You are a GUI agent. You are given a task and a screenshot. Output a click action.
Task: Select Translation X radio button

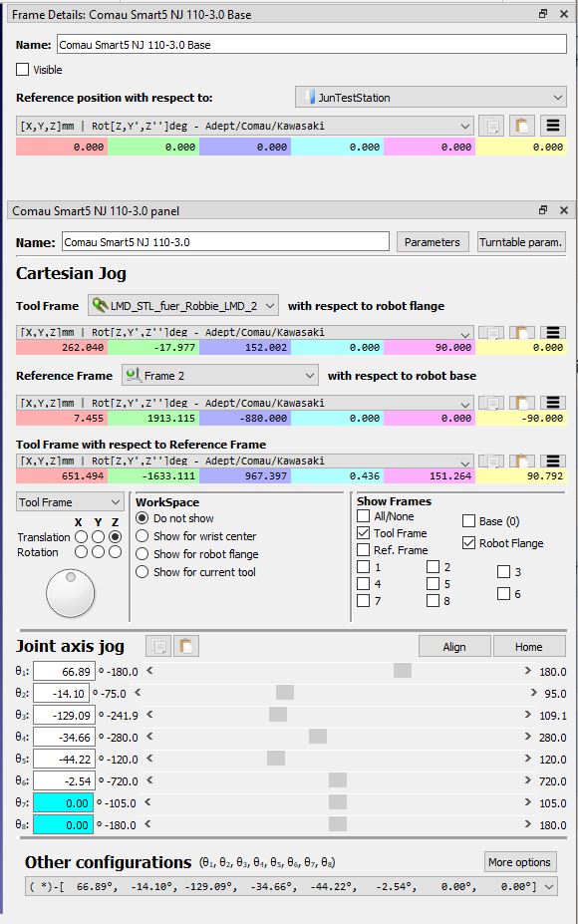[81, 537]
